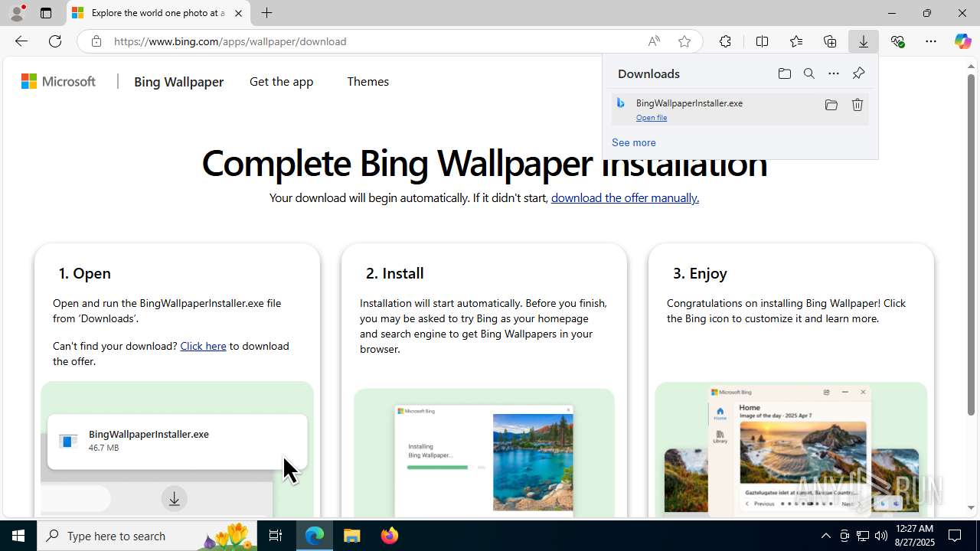Open more options in Downloads panel
This screenshot has height=551, width=980.
834,73
